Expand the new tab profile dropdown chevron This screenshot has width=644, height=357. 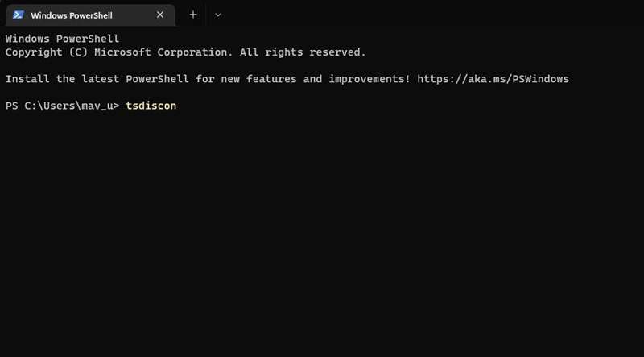pyautogui.click(x=218, y=15)
